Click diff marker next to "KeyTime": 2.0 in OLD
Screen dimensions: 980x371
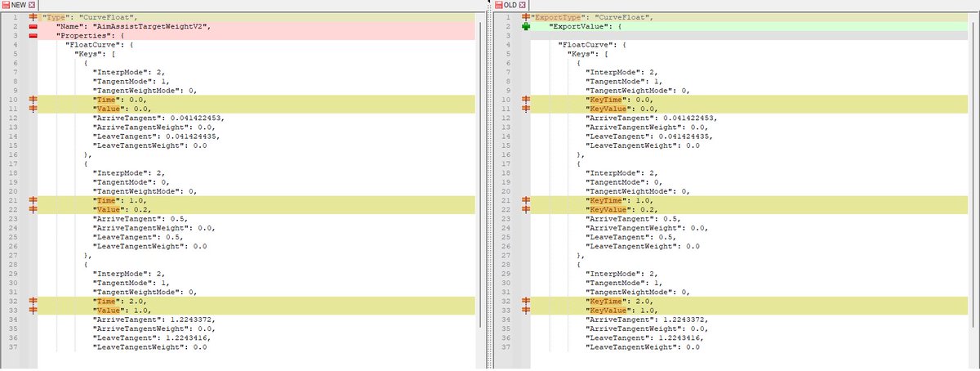[x=525, y=301]
